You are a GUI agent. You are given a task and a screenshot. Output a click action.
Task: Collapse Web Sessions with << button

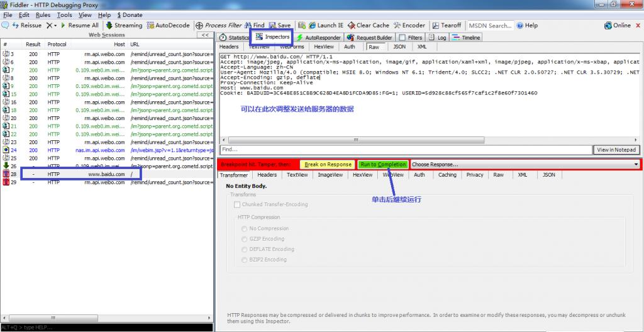pyautogui.click(x=205, y=35)
